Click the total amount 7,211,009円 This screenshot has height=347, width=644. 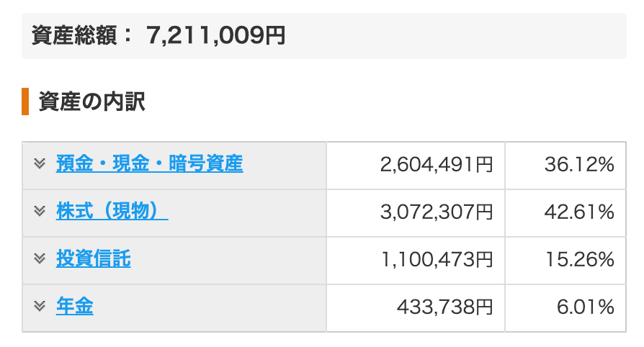coord(216,35)
